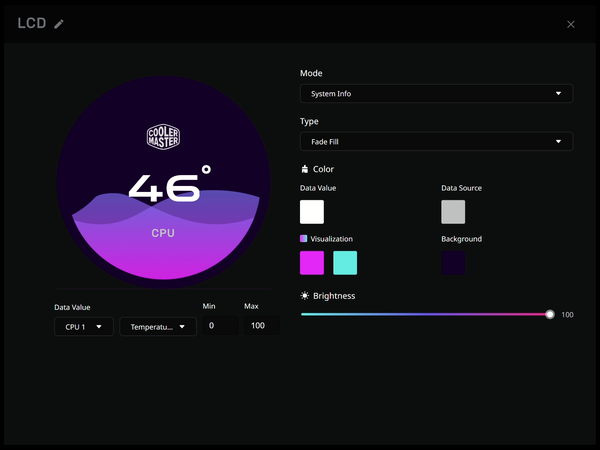Expand the Temperature data value dropdown
Viewport: 600px width, 450px height.
[x=157, y=326]
